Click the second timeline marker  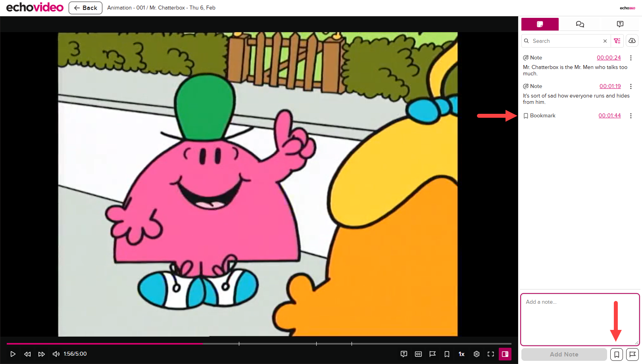316,344
